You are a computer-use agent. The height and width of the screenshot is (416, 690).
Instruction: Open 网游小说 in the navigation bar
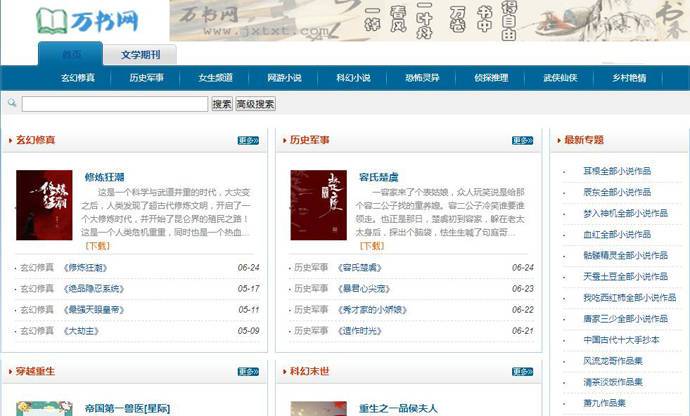(x=284, y=78)
